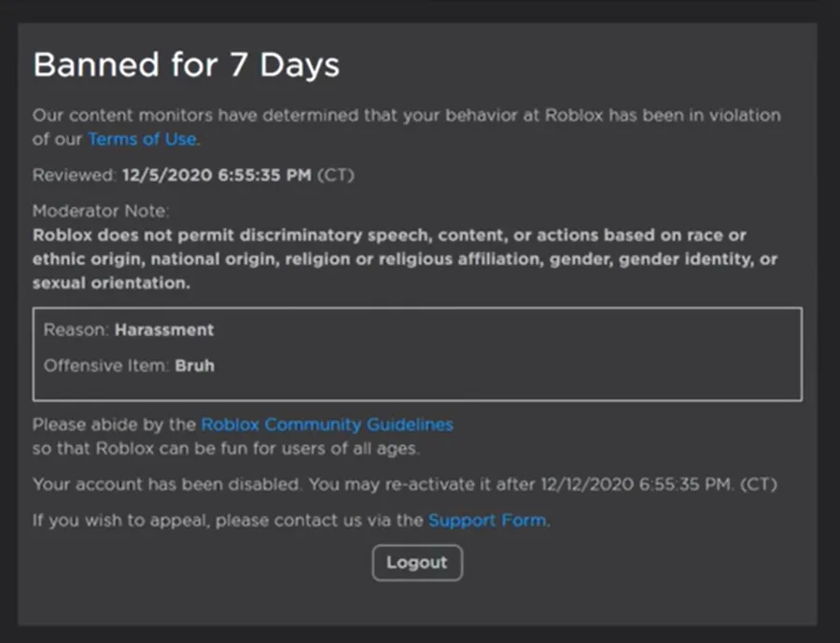840x643 pixels.
Task: Open the Support Form link
Action: [x=487, y=521]
